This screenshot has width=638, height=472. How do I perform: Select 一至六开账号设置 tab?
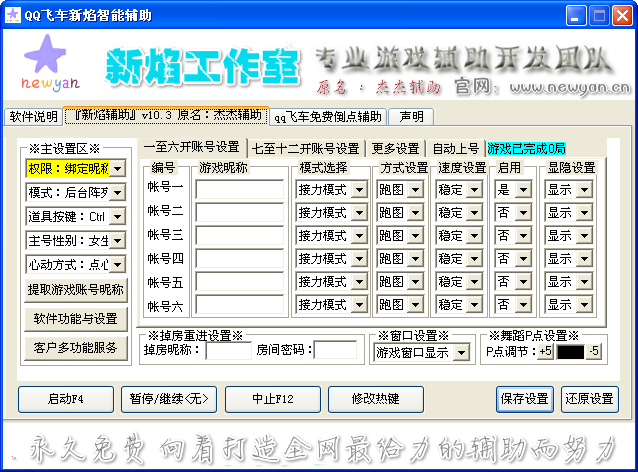click(192, 147)
